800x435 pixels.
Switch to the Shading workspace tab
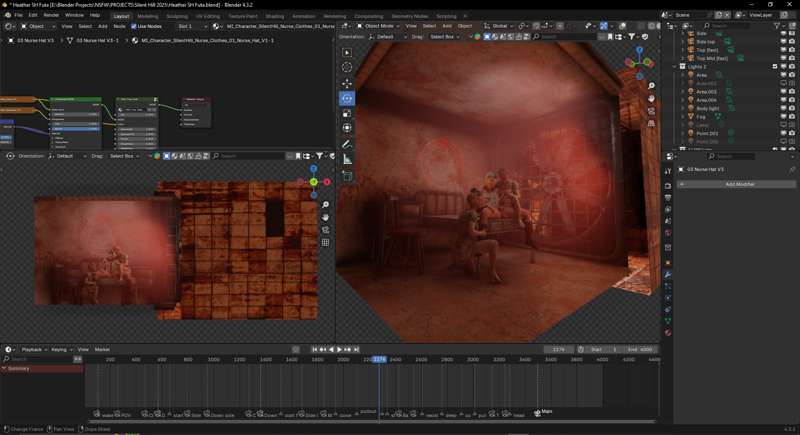pyautogui.click(x=274, y=16)
